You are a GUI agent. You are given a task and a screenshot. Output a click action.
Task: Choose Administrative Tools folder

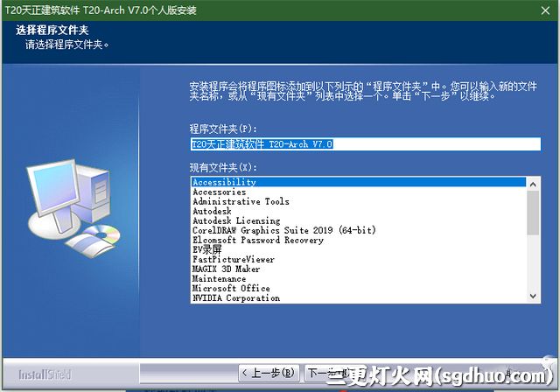[x=358, y=201]
